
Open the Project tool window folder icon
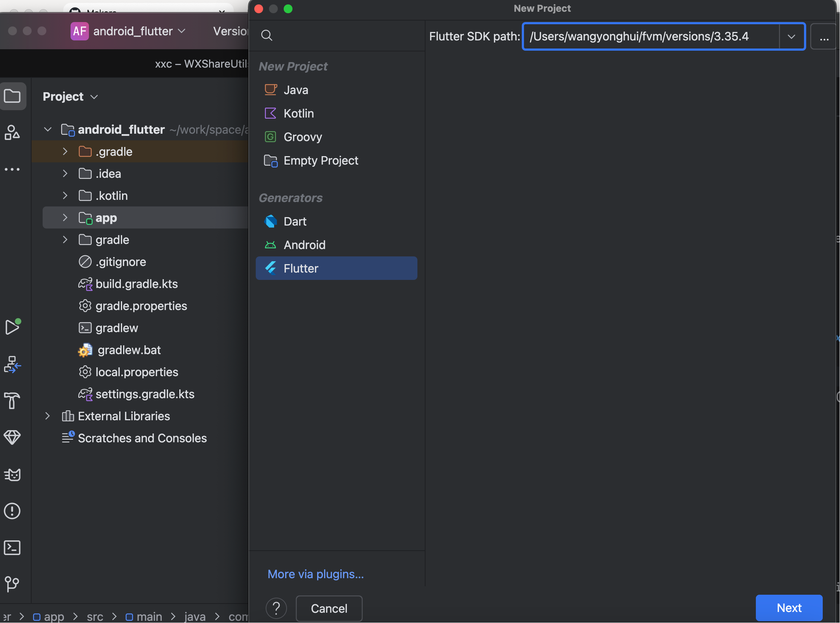(12, 96)
